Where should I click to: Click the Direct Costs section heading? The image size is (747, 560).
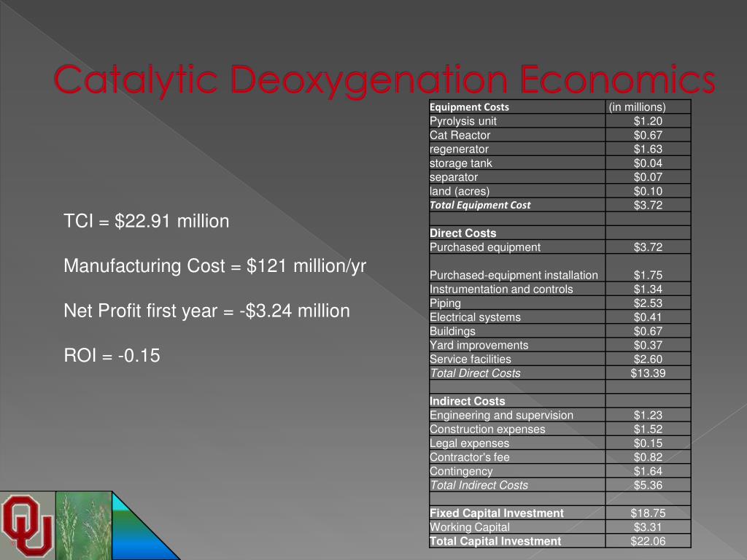(463, 233)
